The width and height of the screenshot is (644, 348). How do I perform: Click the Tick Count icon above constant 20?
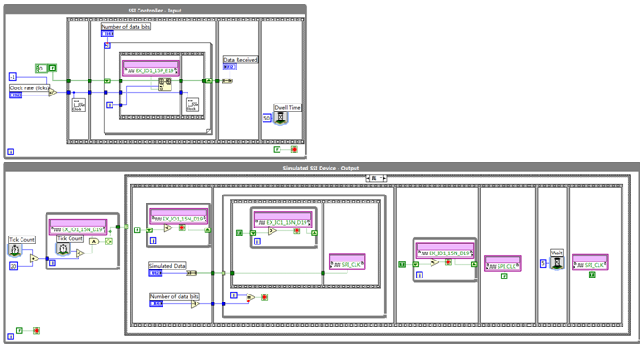(15, 250)
